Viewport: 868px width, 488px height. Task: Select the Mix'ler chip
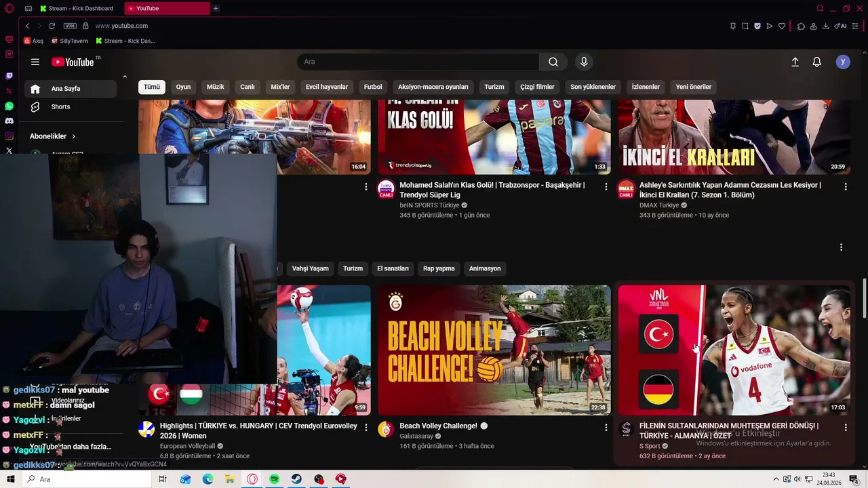pyautogui.click(x=280, y=87)
